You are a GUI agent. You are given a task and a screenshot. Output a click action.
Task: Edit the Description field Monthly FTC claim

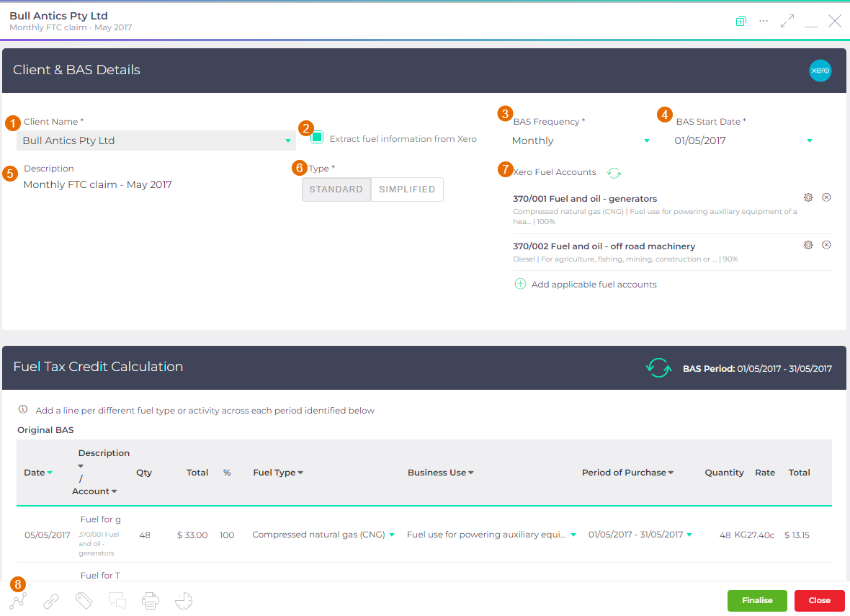(x=97, y=185)
